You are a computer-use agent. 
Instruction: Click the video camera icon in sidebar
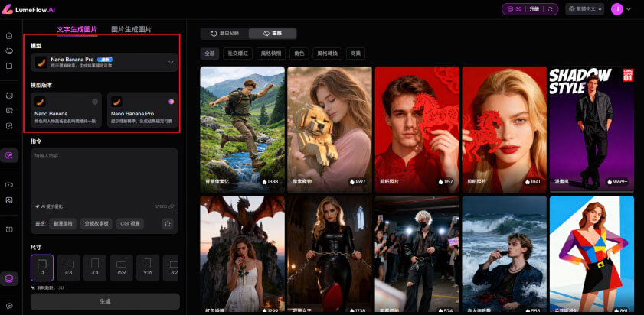pos(10,184)
